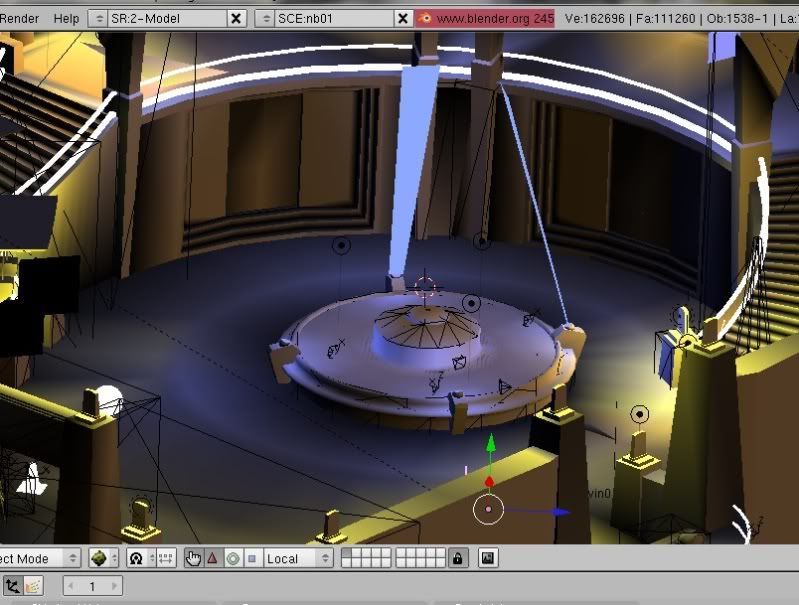This screenshot has width=799, height=605.
Task: Click the Ob:1538-1 object count text
Action: point(737,19)
